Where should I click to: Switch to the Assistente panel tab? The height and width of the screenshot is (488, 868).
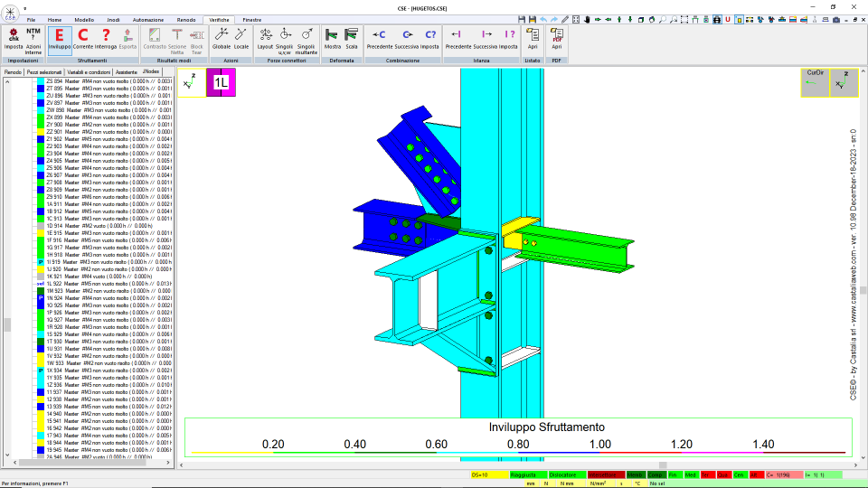[127, 72]
